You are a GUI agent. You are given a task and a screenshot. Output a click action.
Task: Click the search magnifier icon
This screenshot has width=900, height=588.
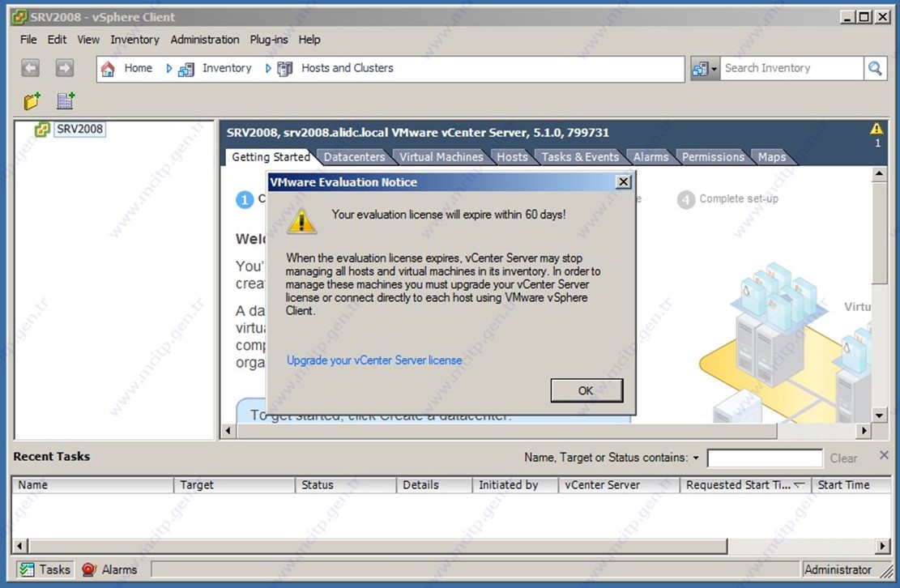(x=875, y=69)
